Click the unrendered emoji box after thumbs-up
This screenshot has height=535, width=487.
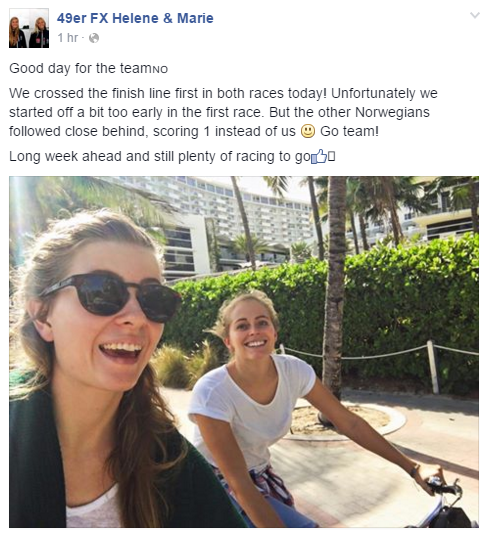coord(331,157)
